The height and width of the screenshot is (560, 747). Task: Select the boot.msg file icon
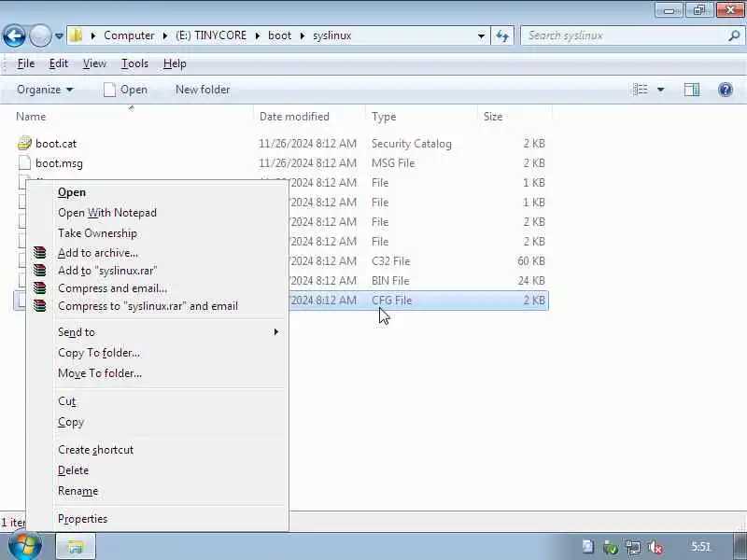24,162
